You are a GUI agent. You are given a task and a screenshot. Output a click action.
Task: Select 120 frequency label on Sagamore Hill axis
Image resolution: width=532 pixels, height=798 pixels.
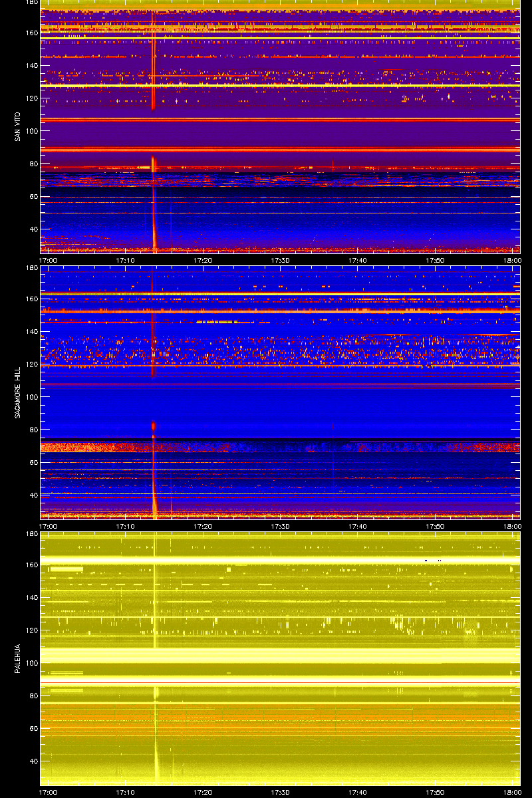coord(31,364)
